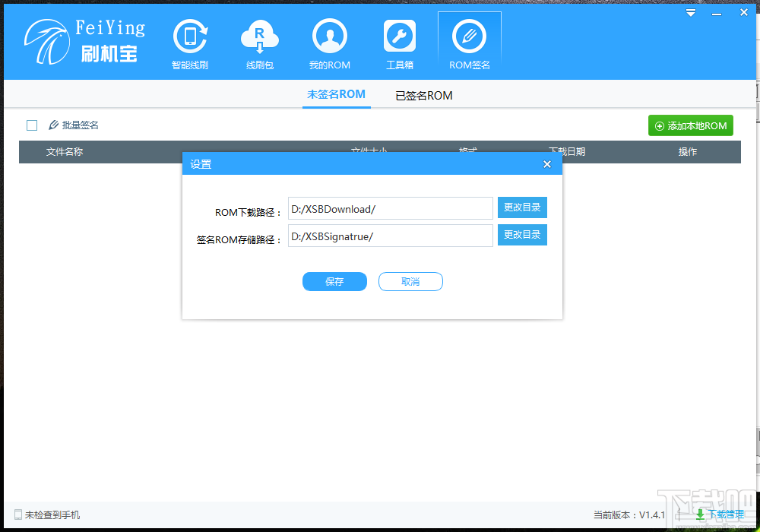Open the 工具箱 wrench toolbox icon
Viewport: 760px width, 532px height.
point(400,36)
